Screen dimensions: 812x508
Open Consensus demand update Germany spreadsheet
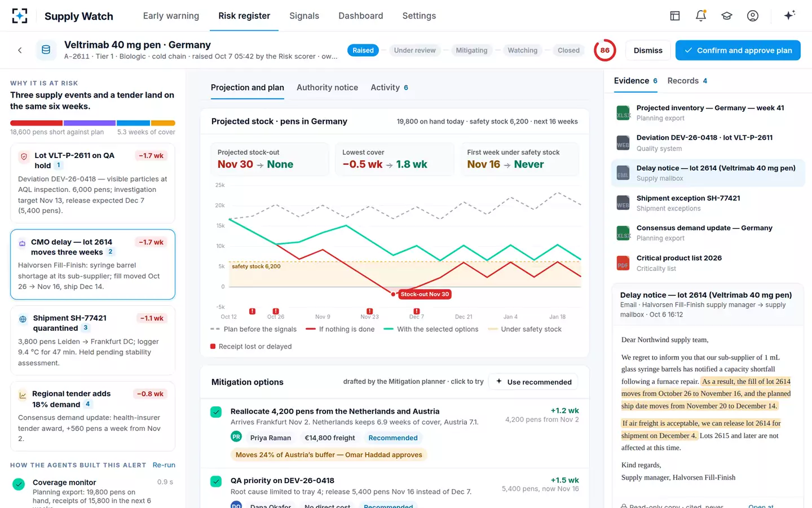coord(708,233)
